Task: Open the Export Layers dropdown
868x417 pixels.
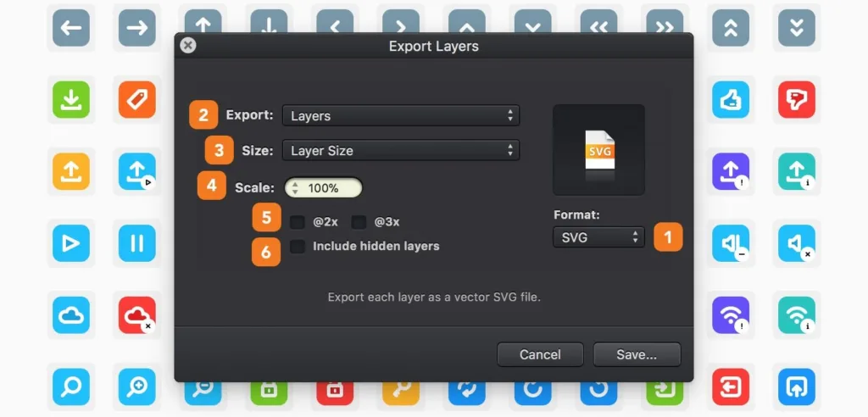Action: click(x=401, y=116)
